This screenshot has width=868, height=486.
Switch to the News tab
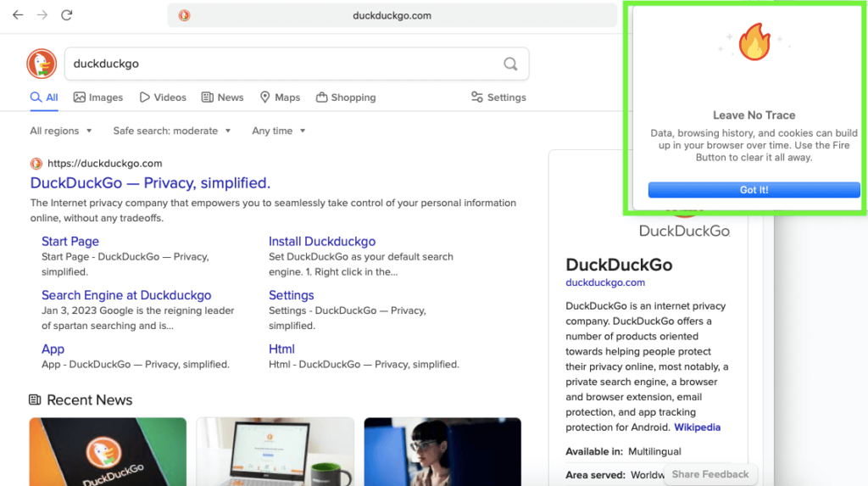pyautogui.click(x=223, y=98)
